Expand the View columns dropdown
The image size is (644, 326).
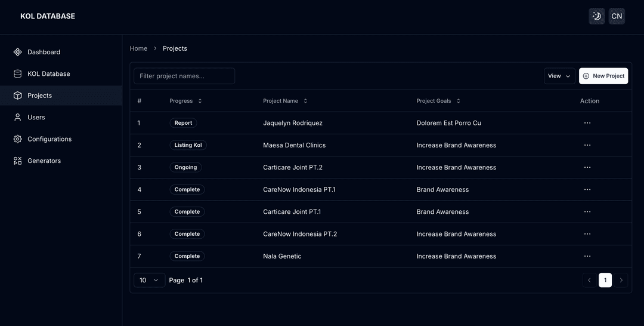click(x=559, y=76)
